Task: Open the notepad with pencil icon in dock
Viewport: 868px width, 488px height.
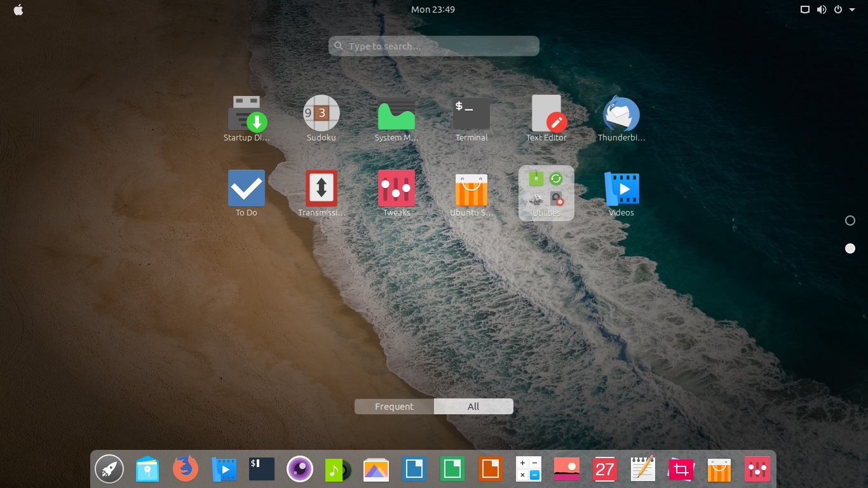Action: tap(643, 470)
